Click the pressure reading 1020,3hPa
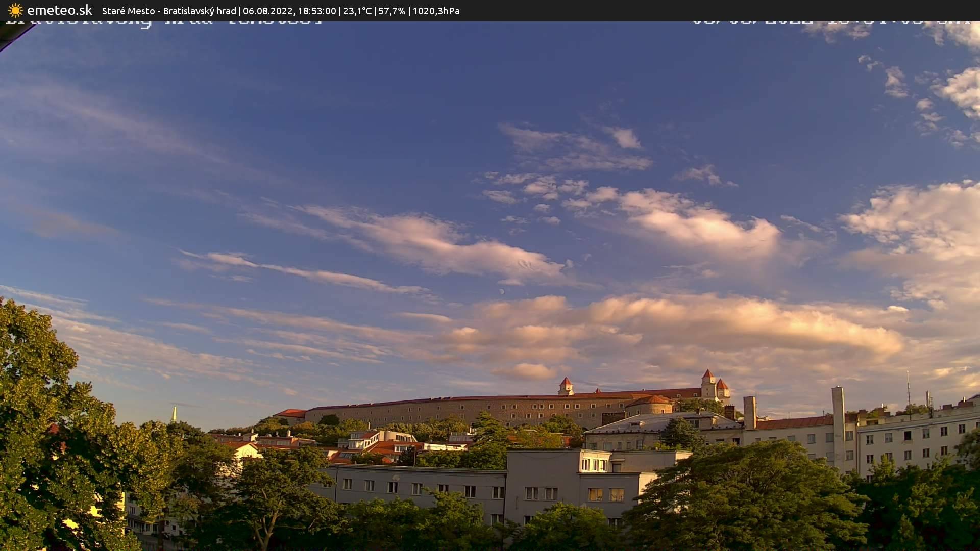 point(436,11)
